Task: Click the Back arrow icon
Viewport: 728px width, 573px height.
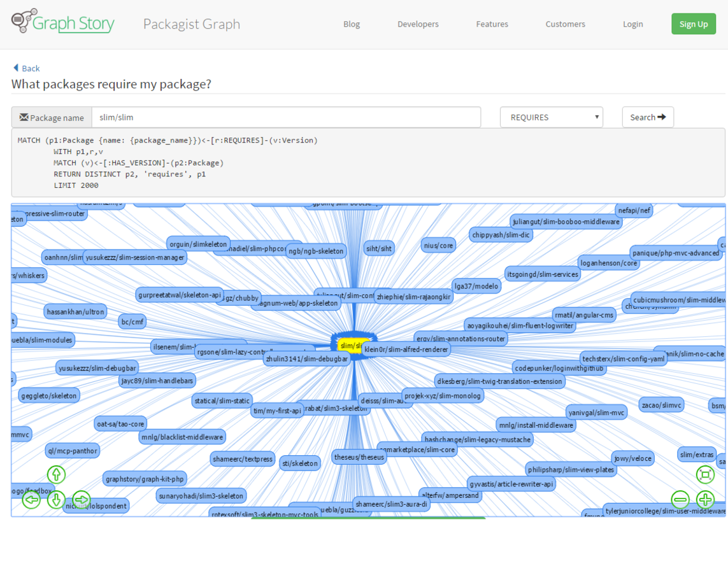Action: coord(16,67)
